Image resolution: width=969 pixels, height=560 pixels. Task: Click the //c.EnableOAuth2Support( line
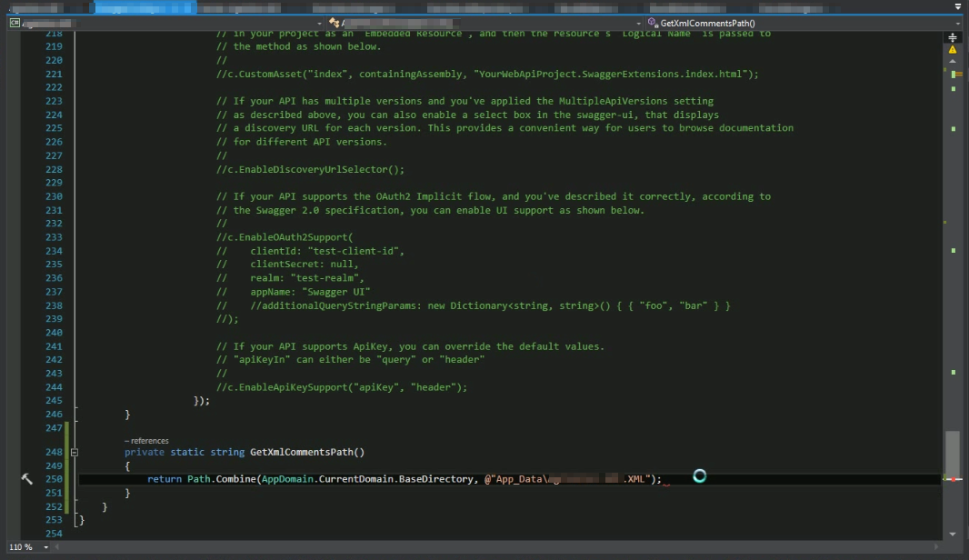coord(285,237)
